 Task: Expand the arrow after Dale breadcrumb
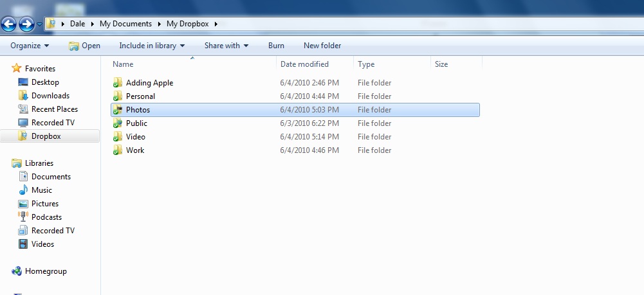[93, 24]
